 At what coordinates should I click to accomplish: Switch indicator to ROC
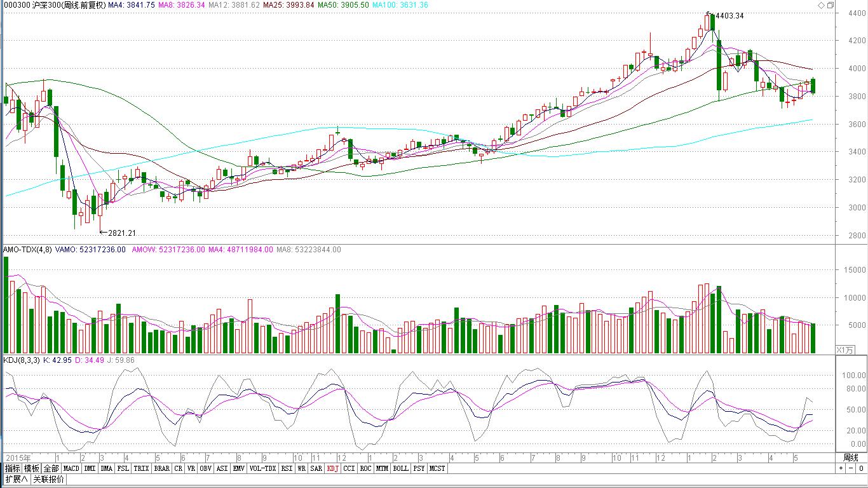tap(366, 468)
